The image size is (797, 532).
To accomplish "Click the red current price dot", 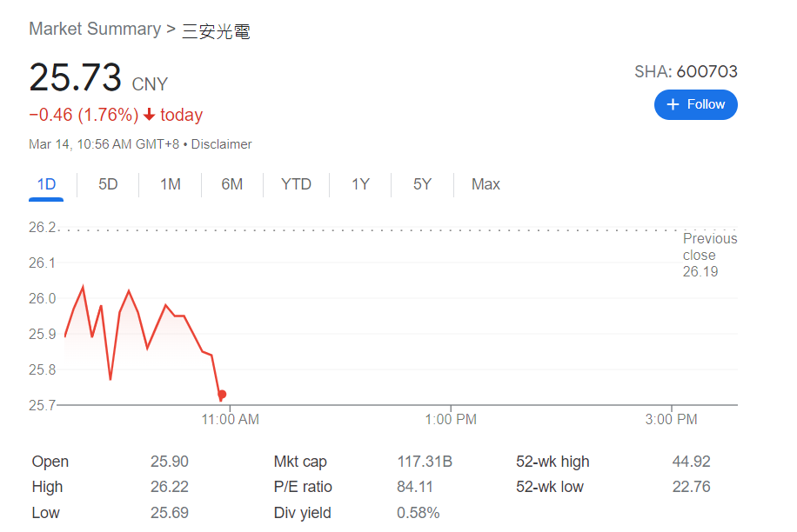I will (x=222, y=395).
